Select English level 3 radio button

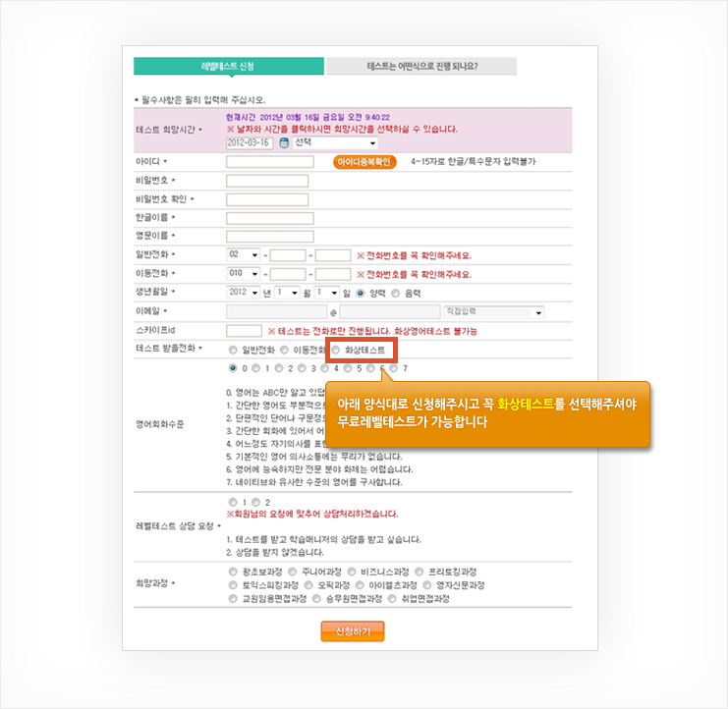pos(302,368)
